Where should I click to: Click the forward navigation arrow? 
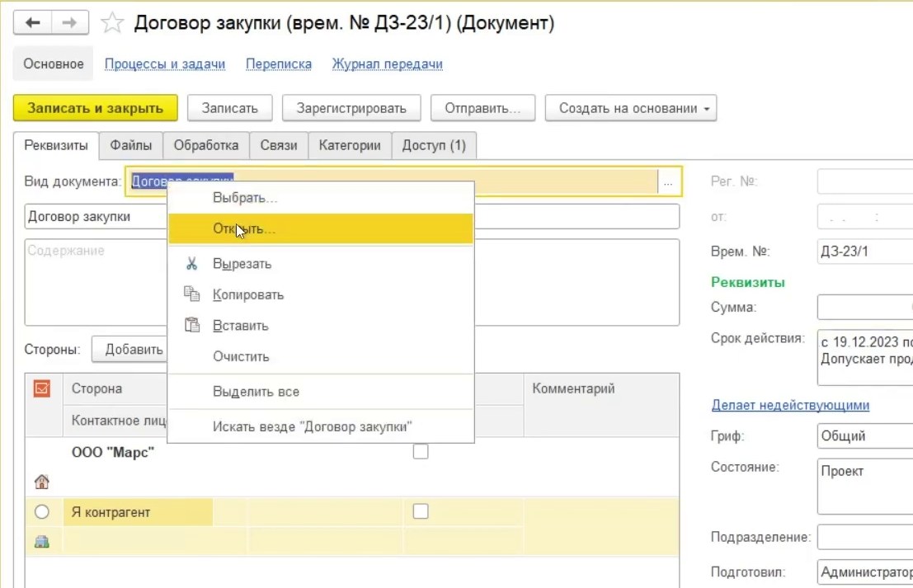(69, 23)
